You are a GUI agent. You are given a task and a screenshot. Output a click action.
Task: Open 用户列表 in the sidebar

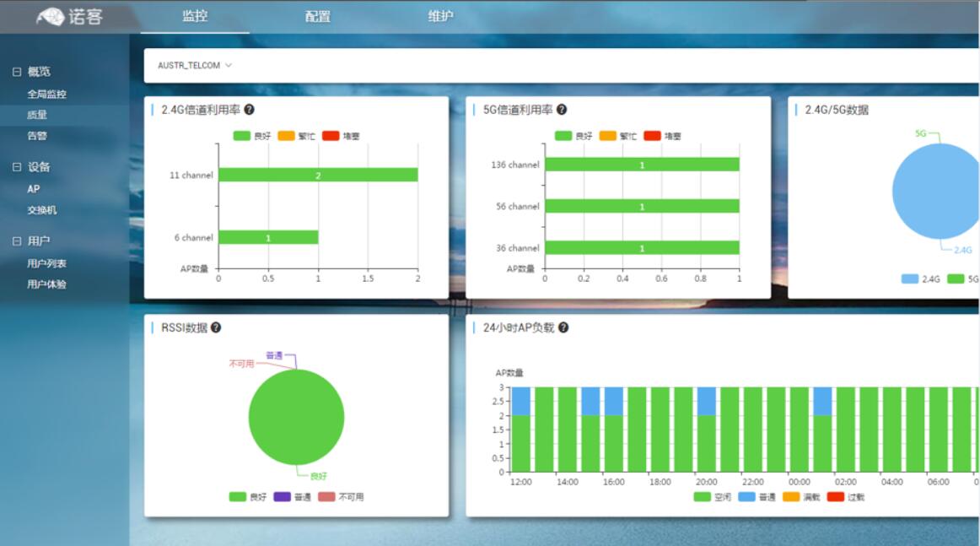click(46, 264)
